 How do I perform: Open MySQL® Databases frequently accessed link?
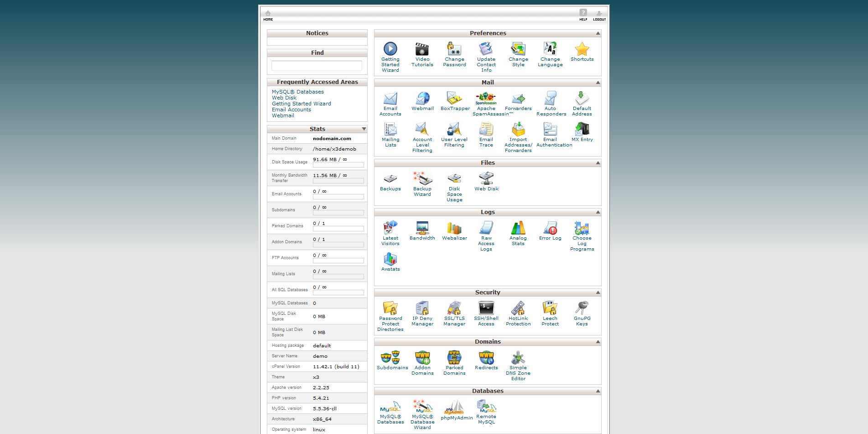298,92
